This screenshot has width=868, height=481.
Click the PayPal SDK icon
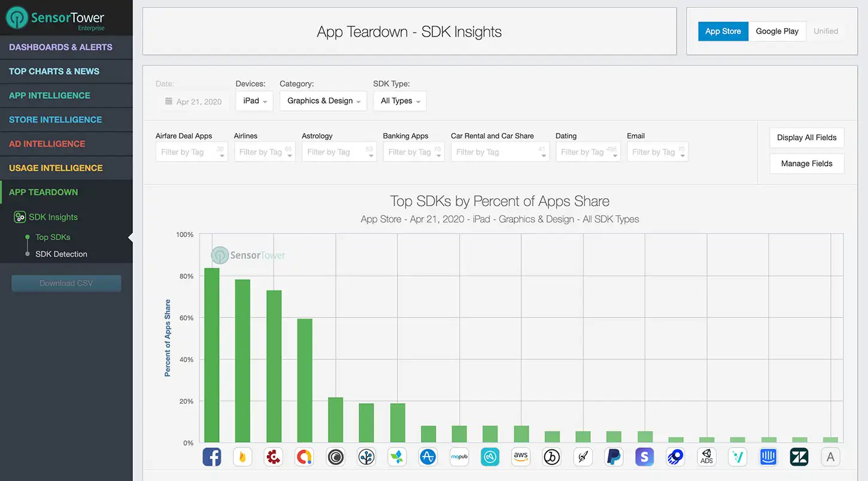click(614, 457)
